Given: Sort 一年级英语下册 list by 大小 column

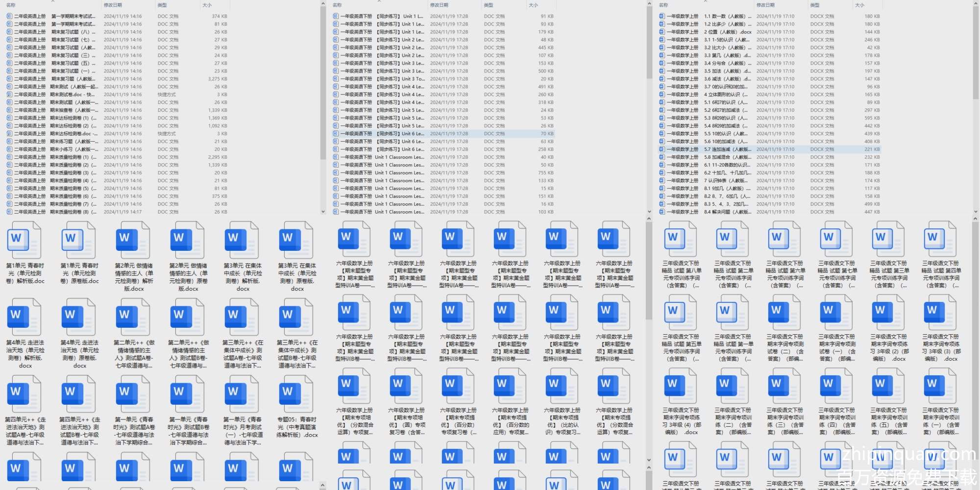Looking at the screenshot, I should [x=533, y=5].
